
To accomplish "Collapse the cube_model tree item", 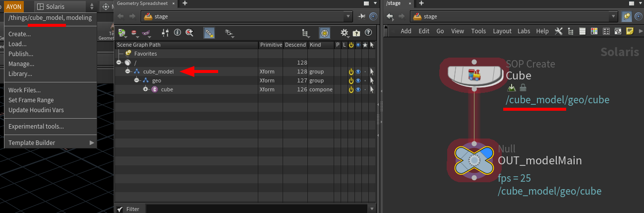I will pos(127,71).
